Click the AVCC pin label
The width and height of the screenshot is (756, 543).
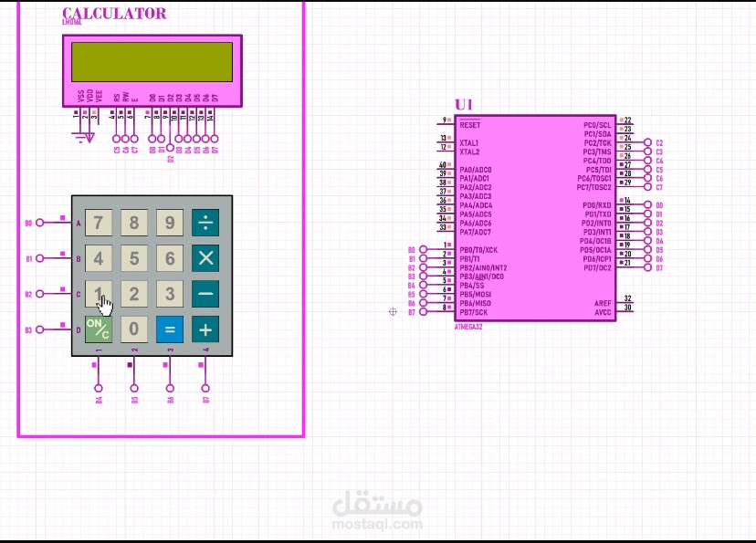point(603,312)
